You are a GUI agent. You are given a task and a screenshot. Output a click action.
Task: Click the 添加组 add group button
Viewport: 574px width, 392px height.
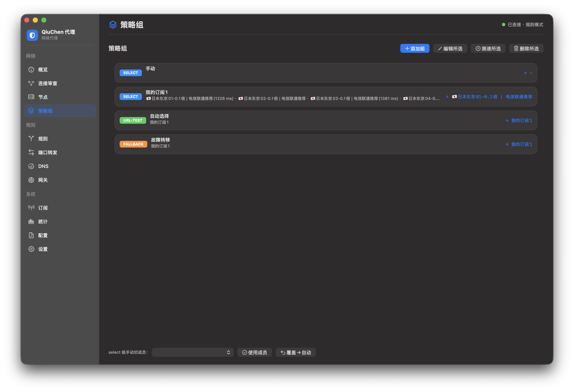pos(415,49)
